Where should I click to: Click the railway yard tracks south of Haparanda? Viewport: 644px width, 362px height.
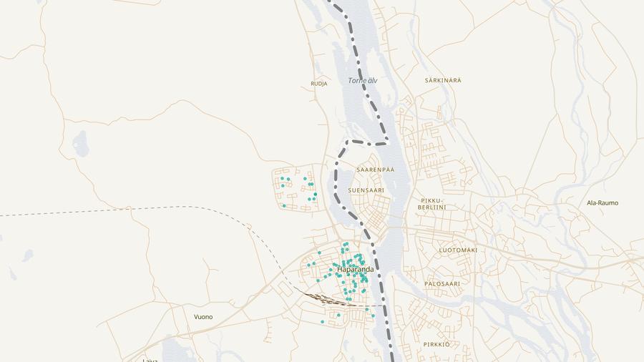323,297
